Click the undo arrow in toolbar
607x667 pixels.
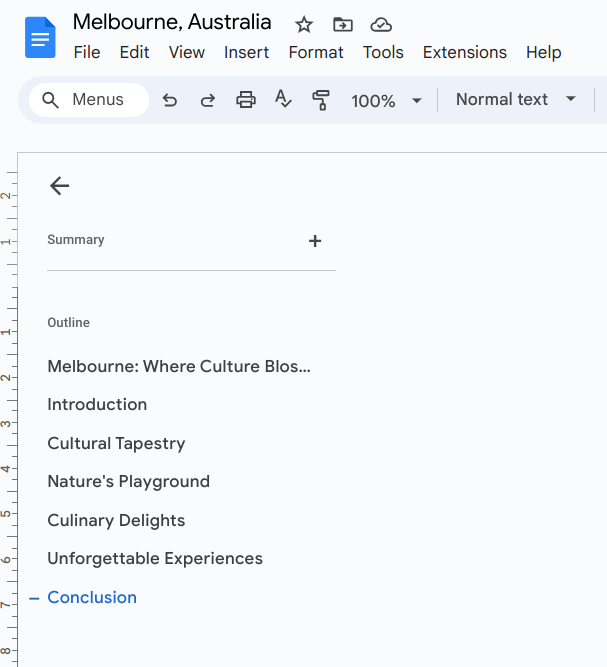(x=170, y=100)
